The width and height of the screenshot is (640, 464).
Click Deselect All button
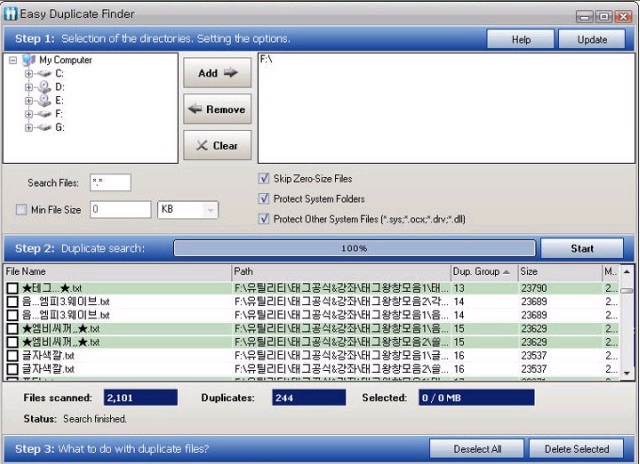click(477, 449)
